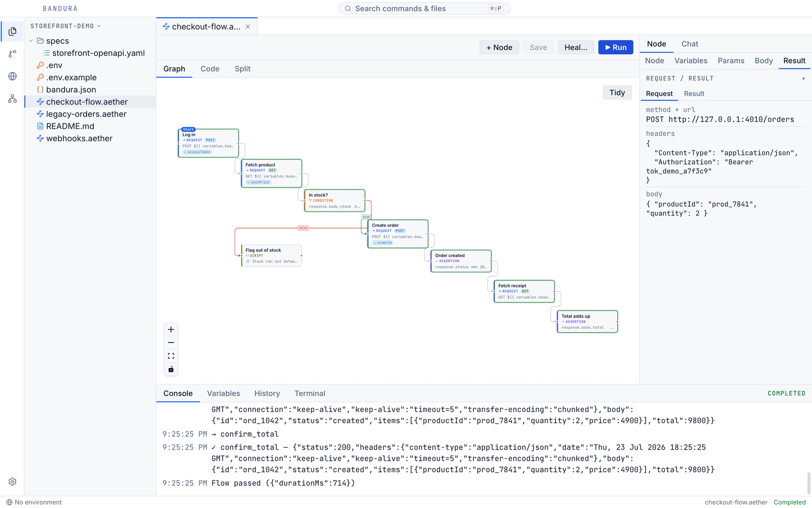Open the STOREFRONT-DEMO project dropdown
Viewport: 812px width, 508px height.
point(65,26)
